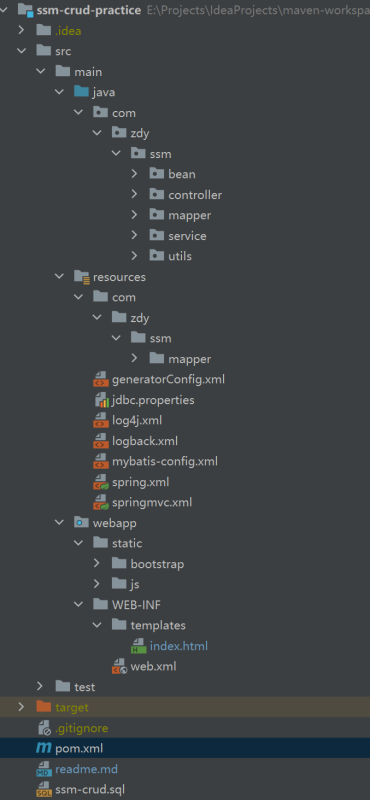
Task: Select the springmvc.xml file name
Action: [x=152, y=503]
